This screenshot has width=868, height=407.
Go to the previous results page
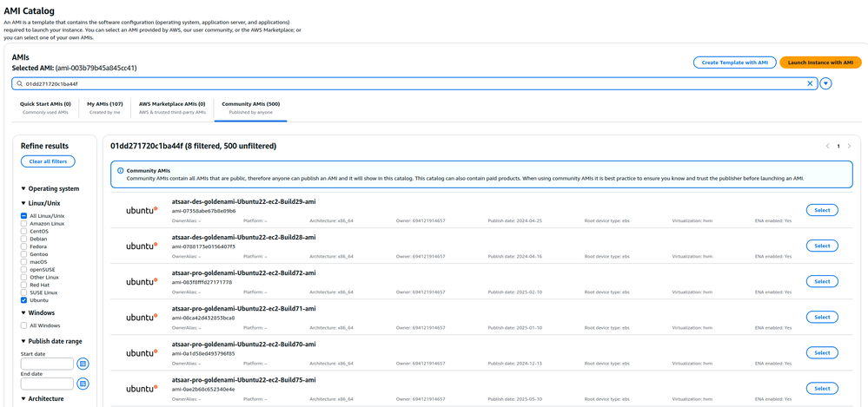pyautogui.click(x=827, y=146)
